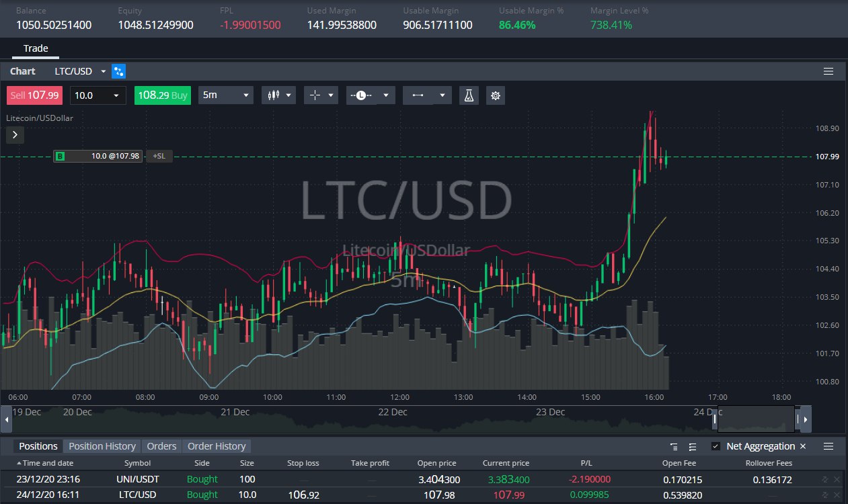Click the 0.099985 P/L value
848x504 pixels.
point(590,495)
